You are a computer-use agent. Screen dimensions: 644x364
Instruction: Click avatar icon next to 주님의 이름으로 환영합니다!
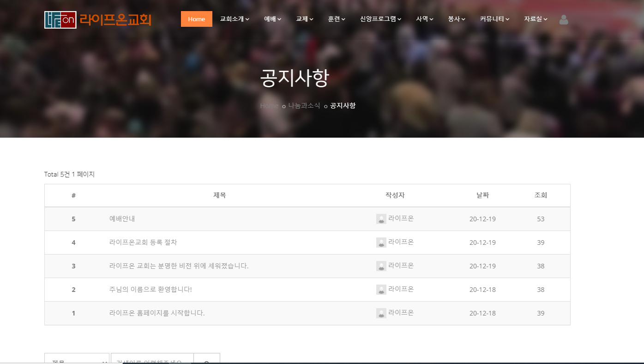click(381, 289)
